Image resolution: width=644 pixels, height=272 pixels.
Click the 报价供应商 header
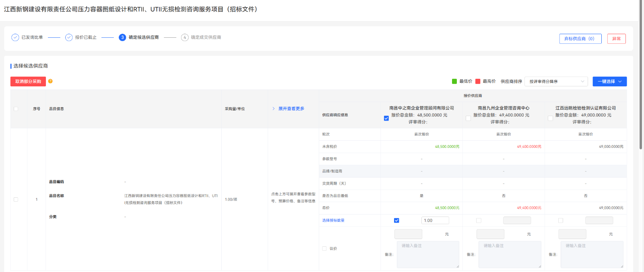tap(473, 96)
